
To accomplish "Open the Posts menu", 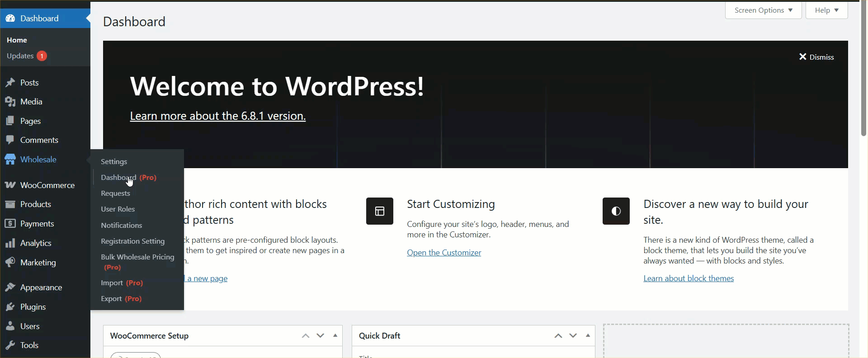I will point(29,83).
